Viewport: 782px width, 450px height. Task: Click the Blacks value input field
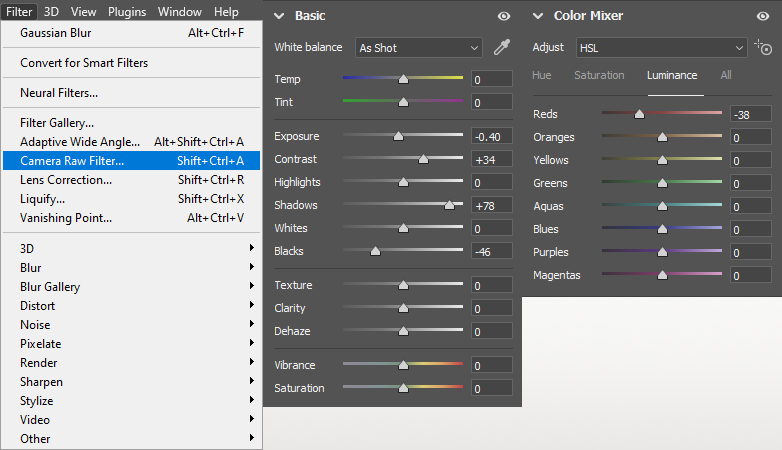492,252
